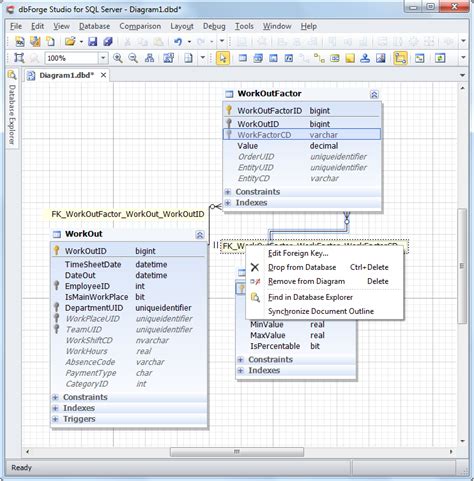Click the yellow New Note icon

350,58
